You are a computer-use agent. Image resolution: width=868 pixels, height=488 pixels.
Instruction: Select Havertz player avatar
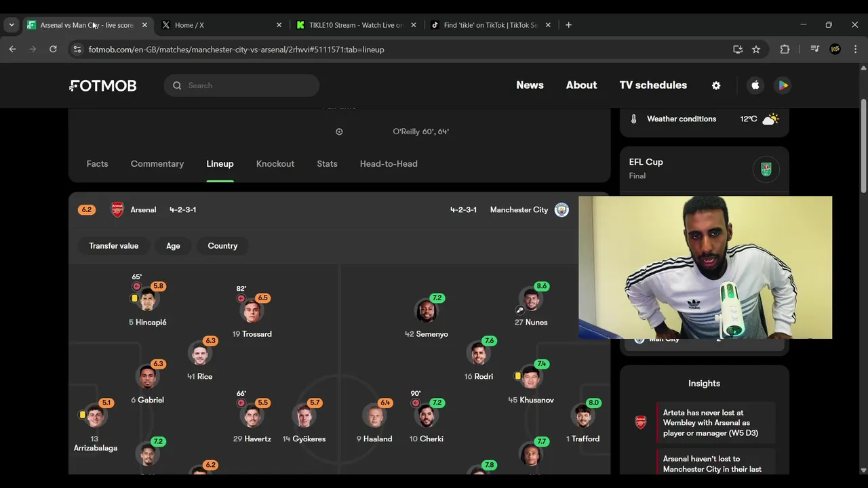point(252,415)
